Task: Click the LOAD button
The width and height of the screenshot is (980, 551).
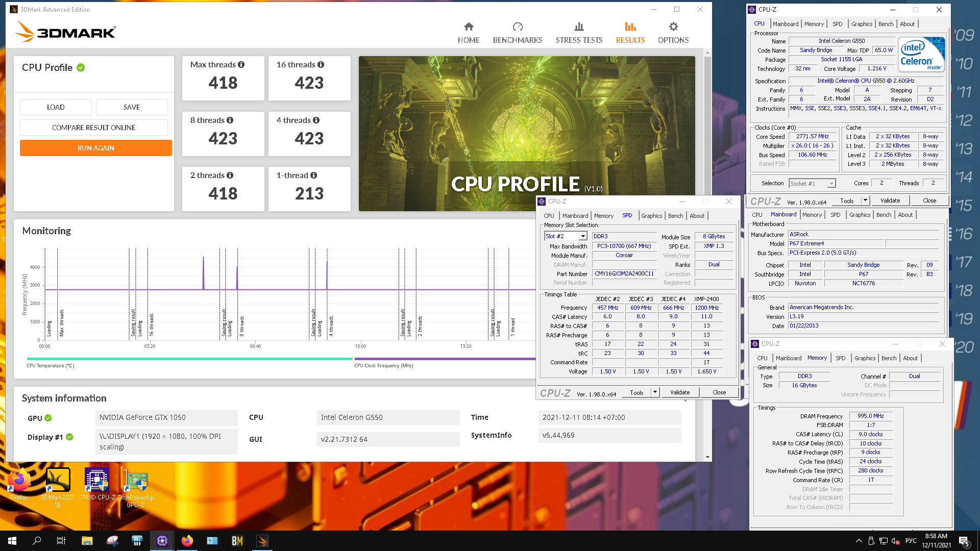Action: [56, 107]
